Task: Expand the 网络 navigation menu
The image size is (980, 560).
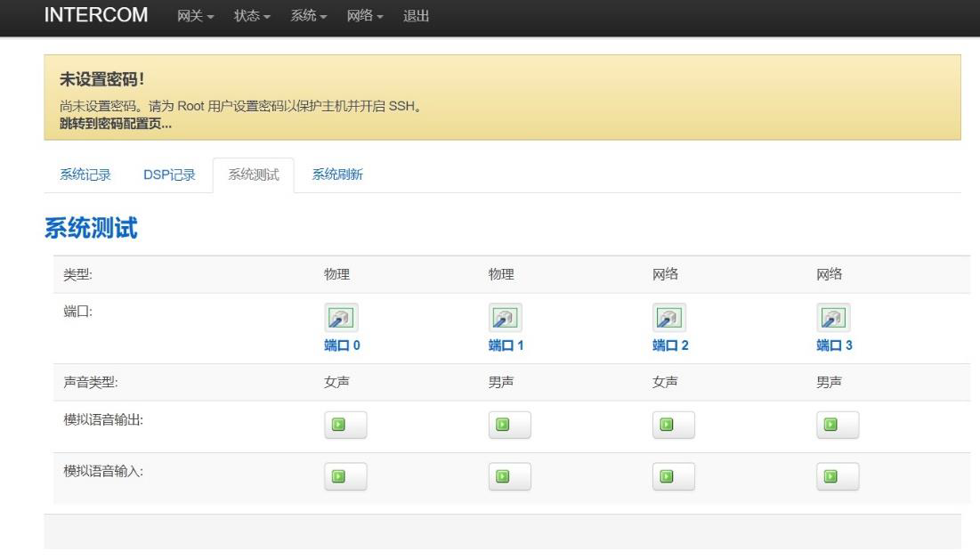Action: [368, 18]
